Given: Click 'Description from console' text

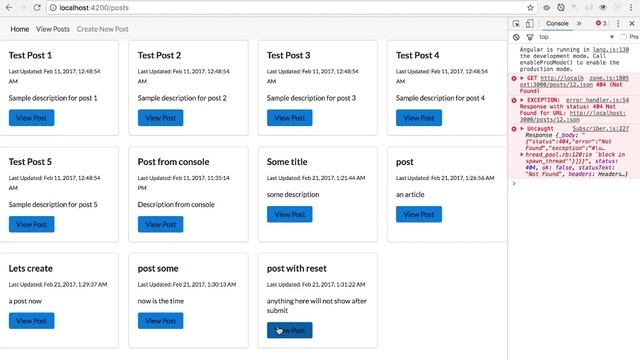Looking at the screenshot, I should (176, 204).
